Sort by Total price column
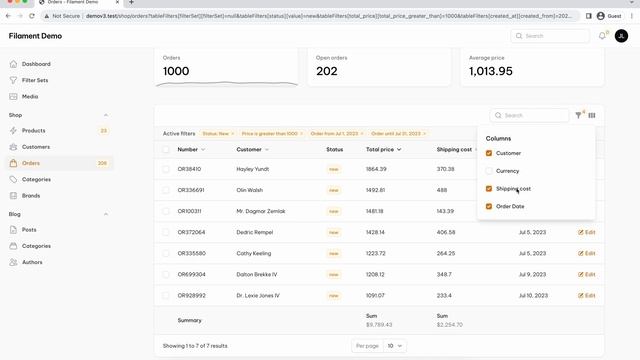 [383, 150]
